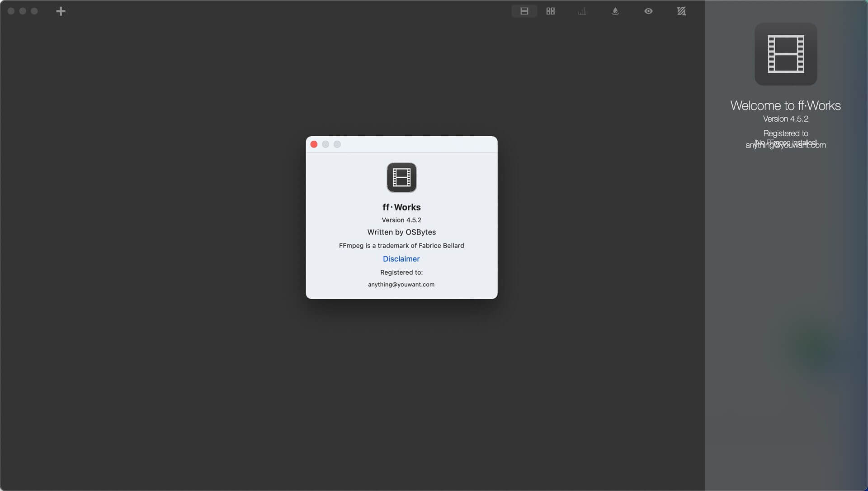Click 'Registered to' in the welcome panel

click(786, 133)
